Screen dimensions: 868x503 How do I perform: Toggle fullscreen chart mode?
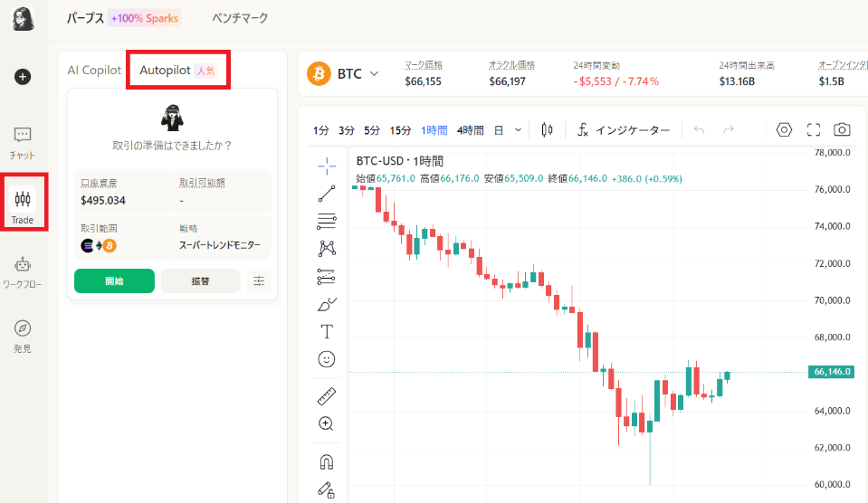point(813,129)
